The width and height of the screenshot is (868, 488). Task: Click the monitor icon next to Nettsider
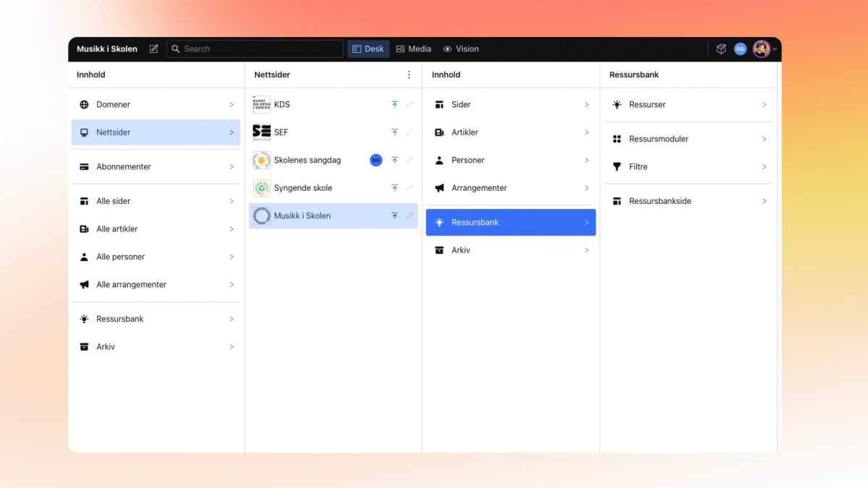(x=84, y=132)
